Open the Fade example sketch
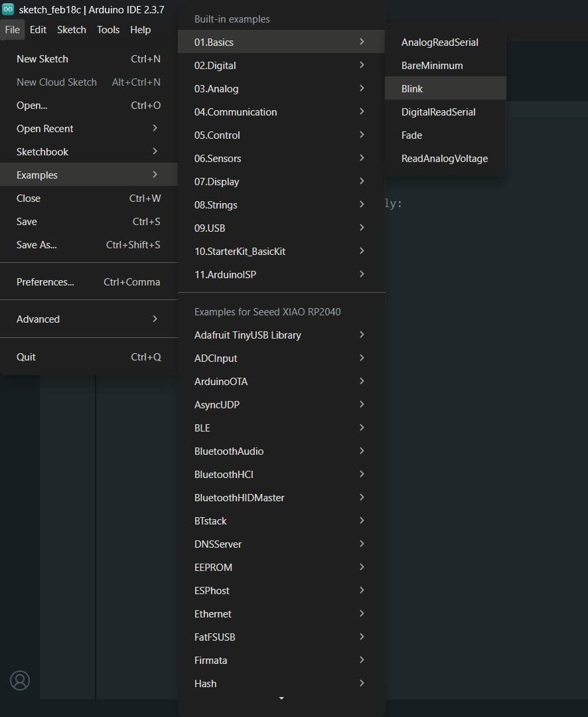Viewport: 588px width, 717px height. [x=411, y=135]
